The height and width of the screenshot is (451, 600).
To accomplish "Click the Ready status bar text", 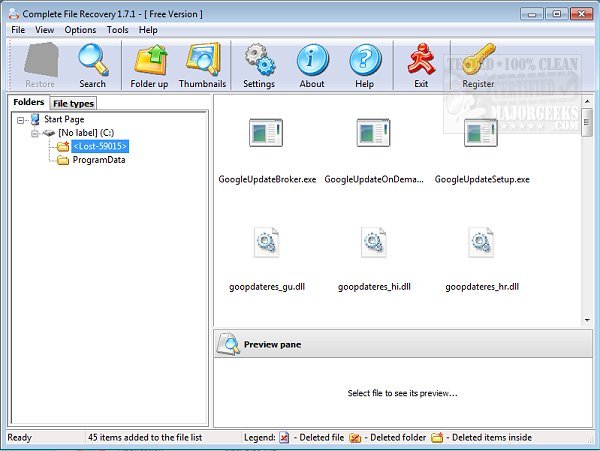I will (20, 438).
